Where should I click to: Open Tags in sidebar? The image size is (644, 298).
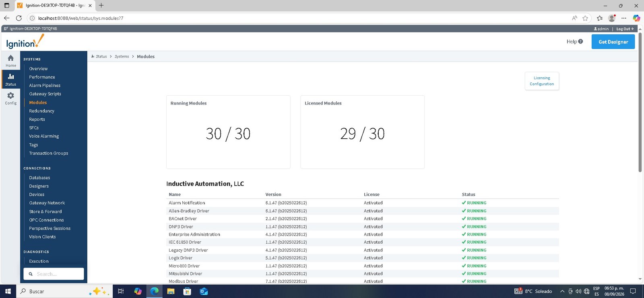(33, 145)
